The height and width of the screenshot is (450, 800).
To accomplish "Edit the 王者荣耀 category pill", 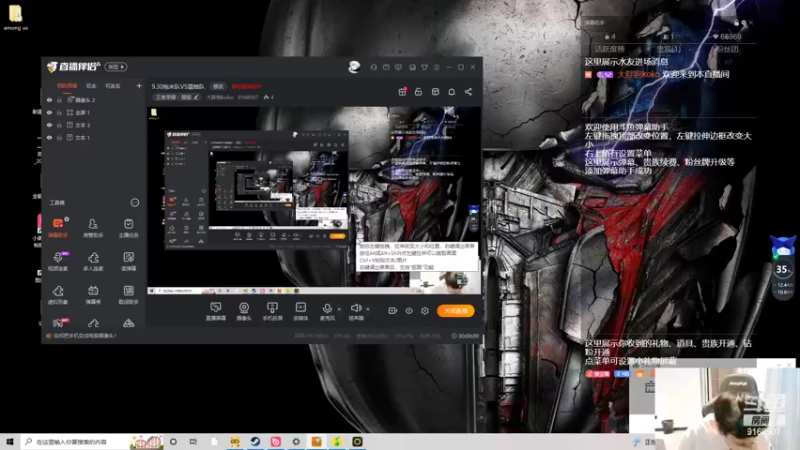I will (x=177, y=97).
